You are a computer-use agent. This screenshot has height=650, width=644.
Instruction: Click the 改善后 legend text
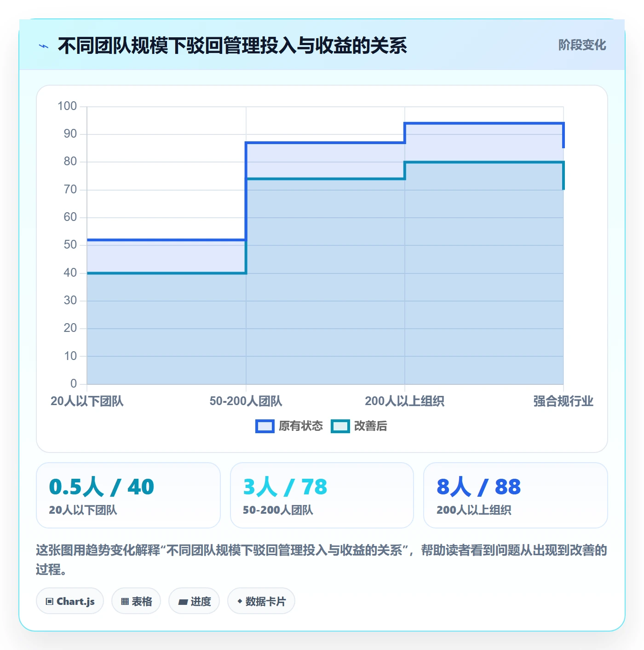click(370, 426)
